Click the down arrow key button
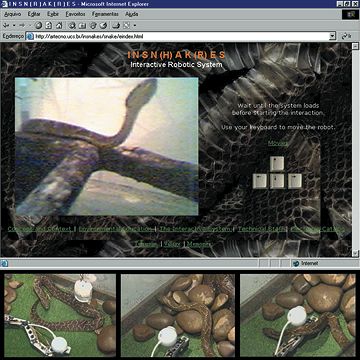The width and height of the screenshot is (360, 360). [277, 181]
